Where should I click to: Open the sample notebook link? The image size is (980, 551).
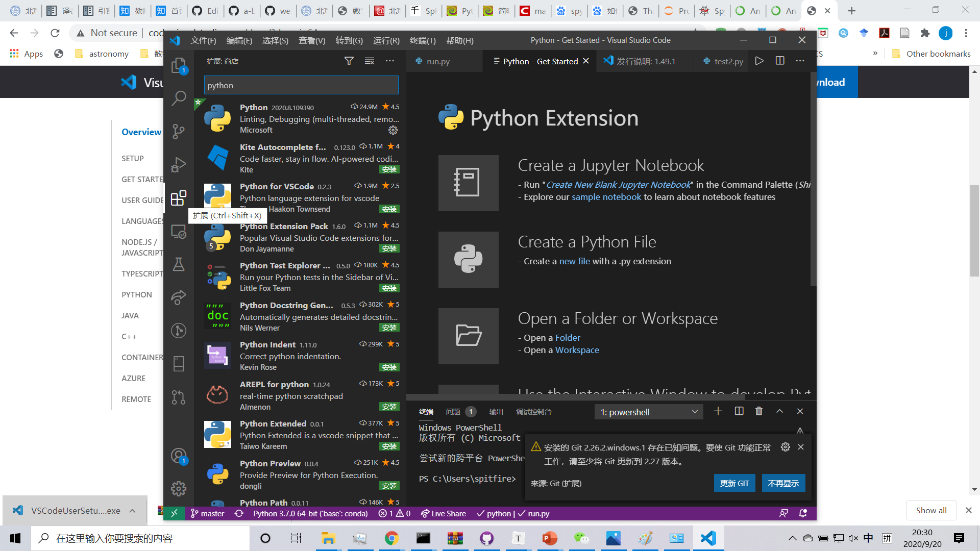coord(606,197)
